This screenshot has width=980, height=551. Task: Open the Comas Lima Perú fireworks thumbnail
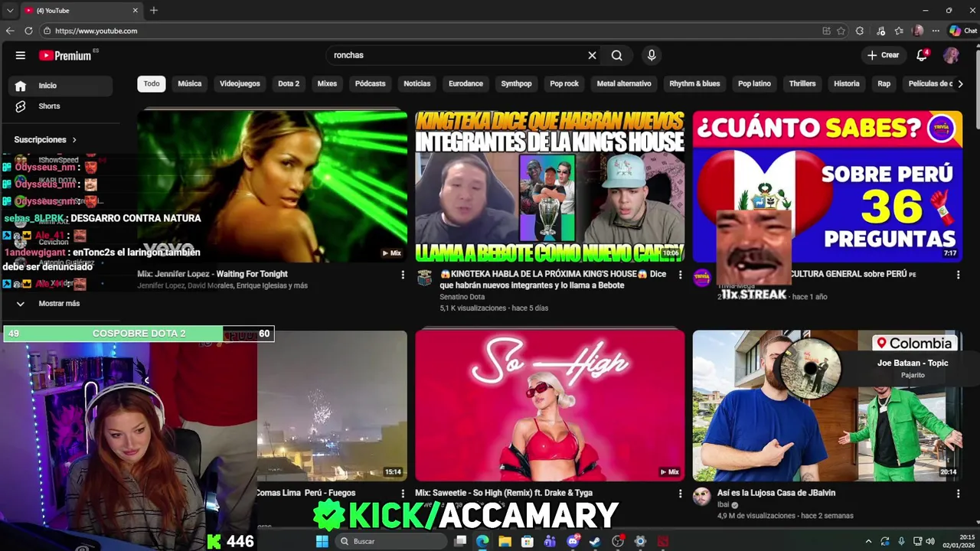(332, 406)
